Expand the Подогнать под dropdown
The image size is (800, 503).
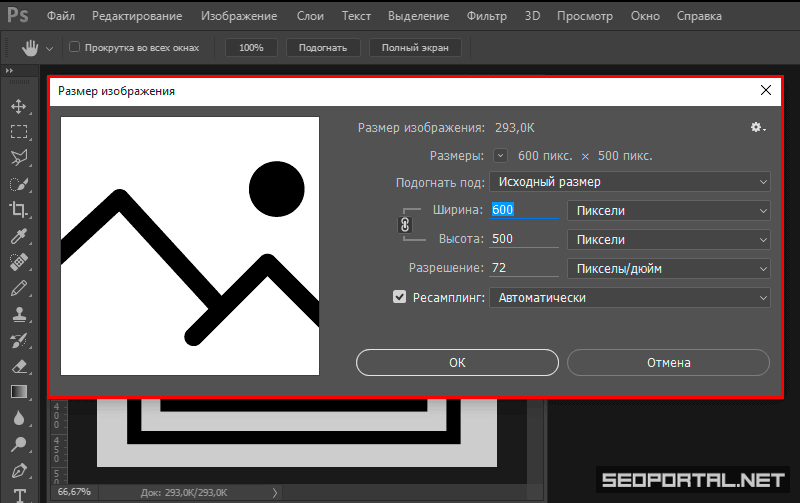(x=629, y=182)
